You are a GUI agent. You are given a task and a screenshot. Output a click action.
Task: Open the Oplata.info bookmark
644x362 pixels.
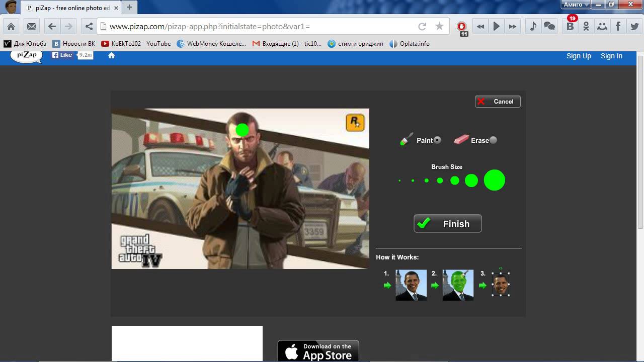(410, 44)
